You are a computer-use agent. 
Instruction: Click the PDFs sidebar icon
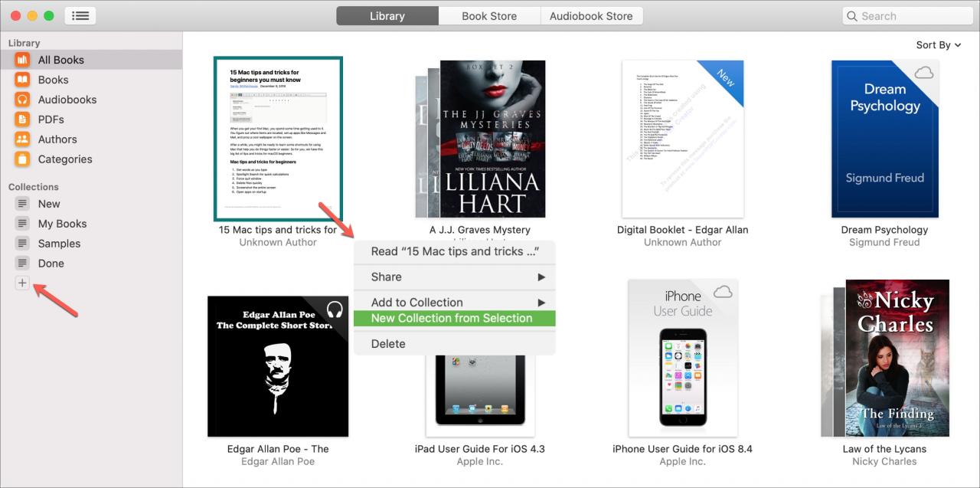coord(23,120)
